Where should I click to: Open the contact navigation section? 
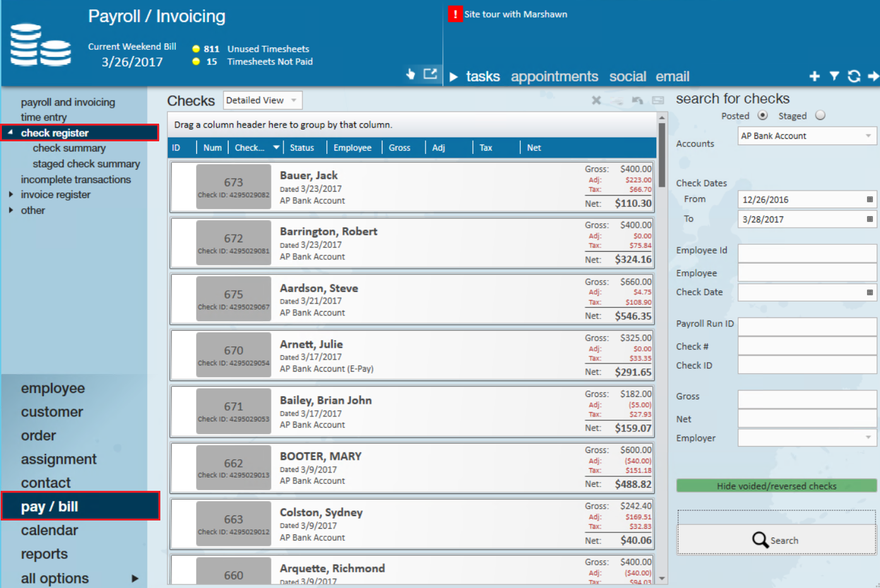point(45,483)
